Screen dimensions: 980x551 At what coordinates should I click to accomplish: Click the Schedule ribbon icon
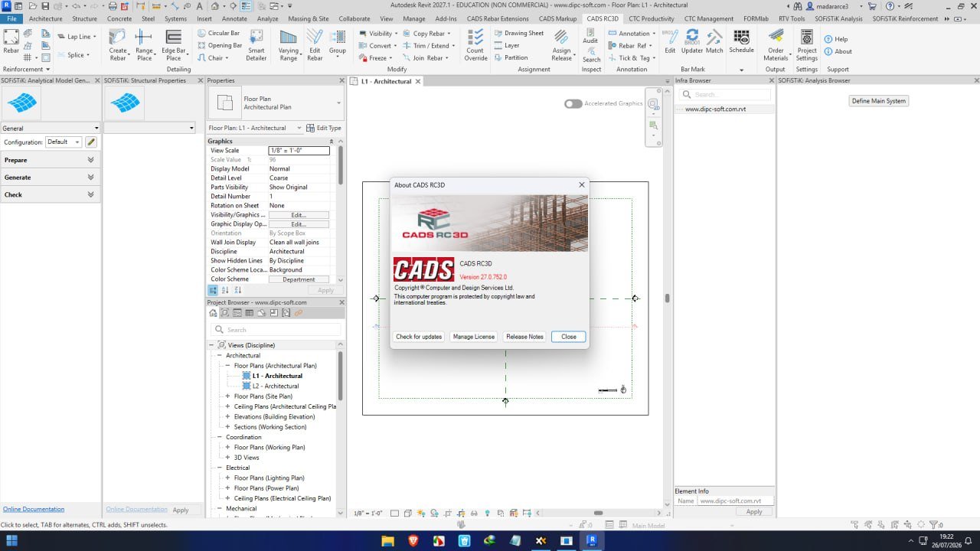pos(741,41)
